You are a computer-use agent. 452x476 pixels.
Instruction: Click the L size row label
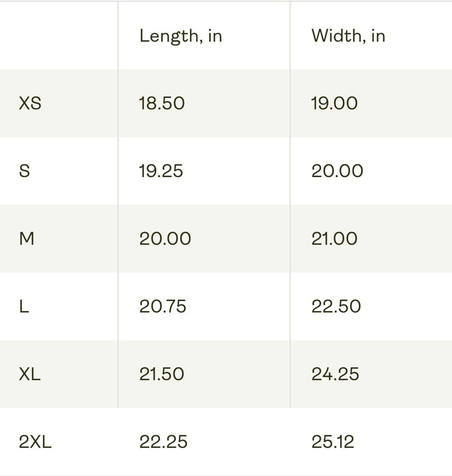click(x=24, y=306)
